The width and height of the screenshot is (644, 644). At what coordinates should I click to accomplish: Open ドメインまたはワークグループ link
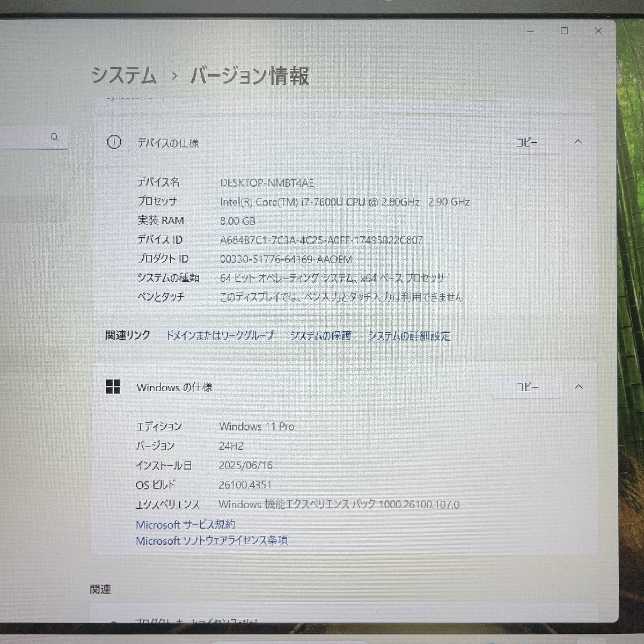(x=219, y=336)
